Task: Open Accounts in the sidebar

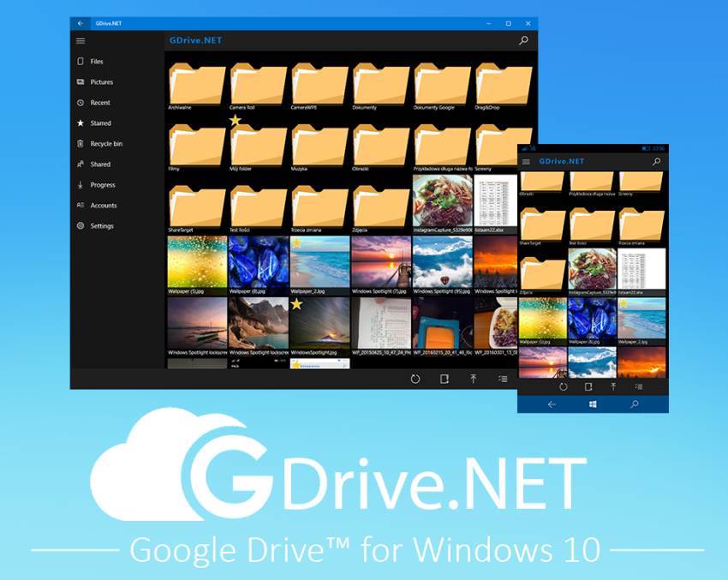Action: 103,206
